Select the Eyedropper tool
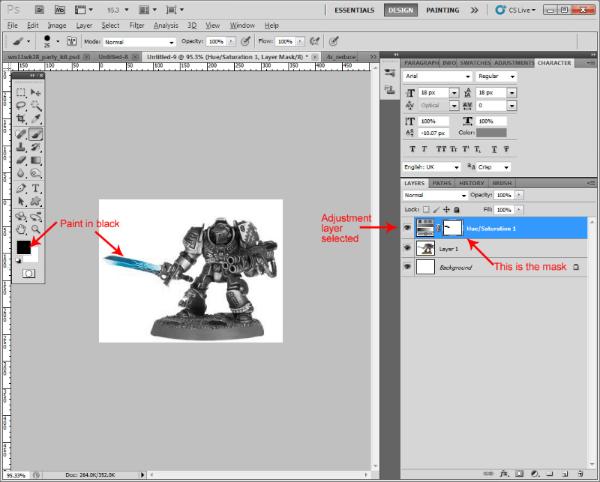 click(36, 120)
